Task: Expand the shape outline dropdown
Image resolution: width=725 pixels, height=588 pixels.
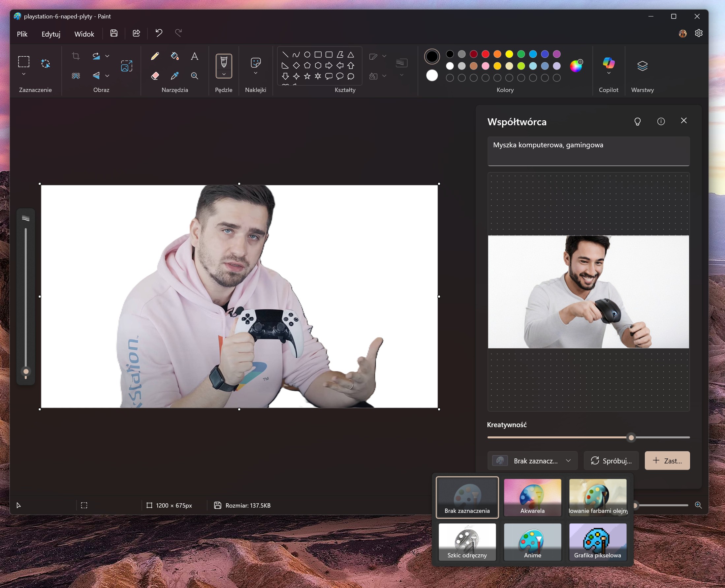Action: [384, 56]
